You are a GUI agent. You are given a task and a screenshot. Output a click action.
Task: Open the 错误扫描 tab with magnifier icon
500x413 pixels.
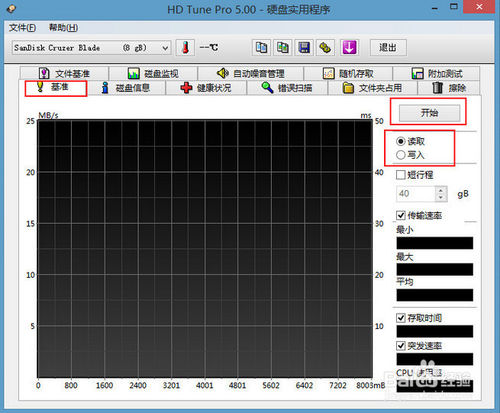pos(287,88)
